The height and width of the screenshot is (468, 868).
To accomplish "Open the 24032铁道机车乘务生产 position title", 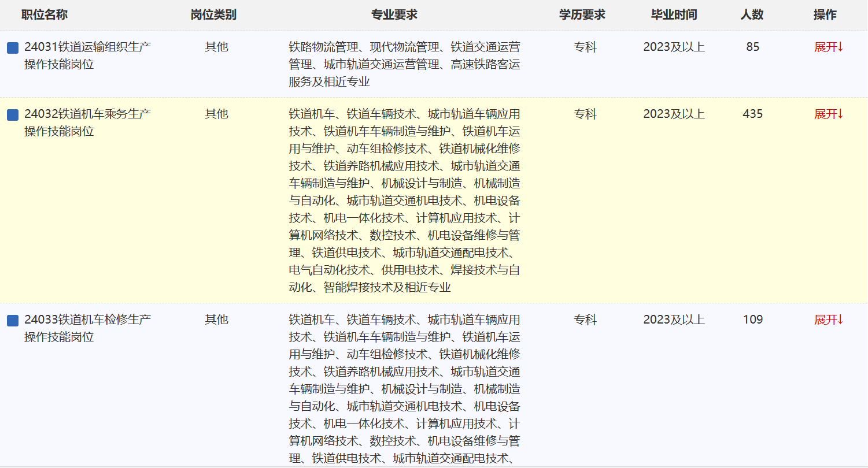I will [x=87, y=114].
